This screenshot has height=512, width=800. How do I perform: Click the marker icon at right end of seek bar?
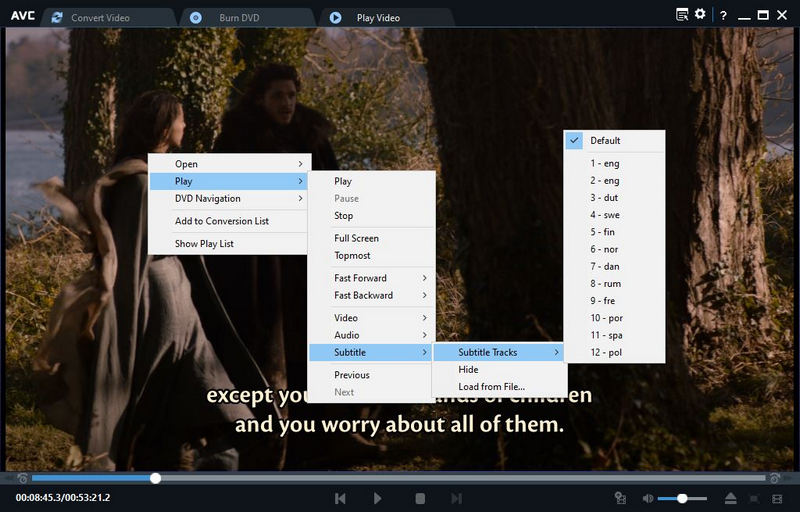click(775, 478)
